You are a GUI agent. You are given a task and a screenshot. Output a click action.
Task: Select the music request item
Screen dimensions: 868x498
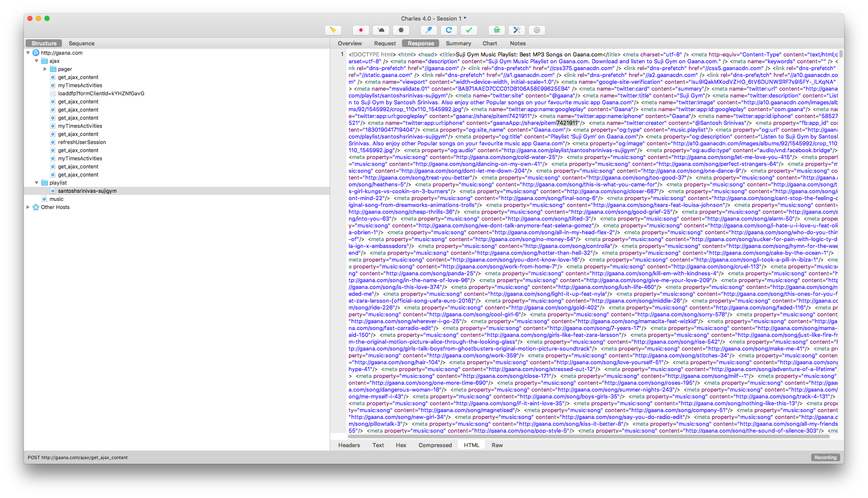point(56,199)
